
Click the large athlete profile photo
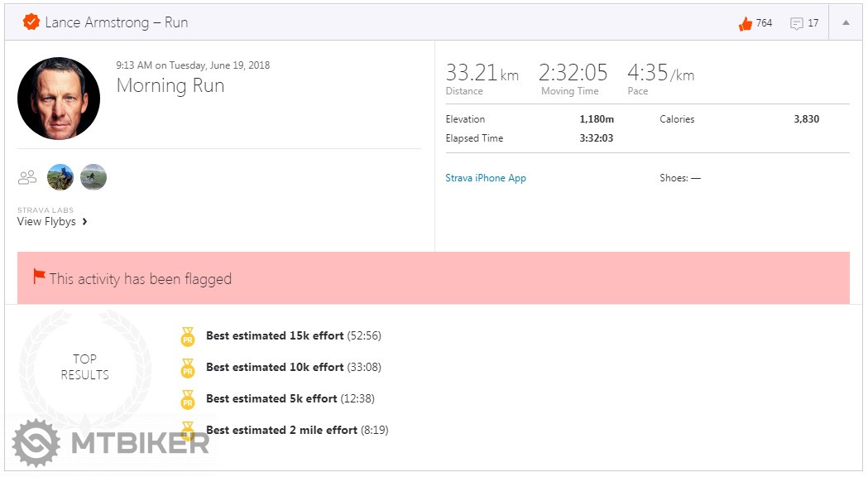tap(59, 99)
